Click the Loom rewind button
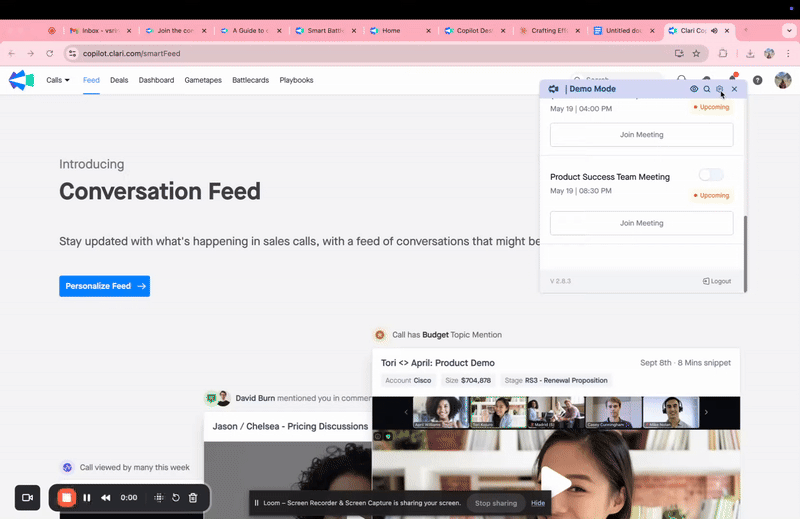This screenshot has width=800, height=519. tap(106, 498)
